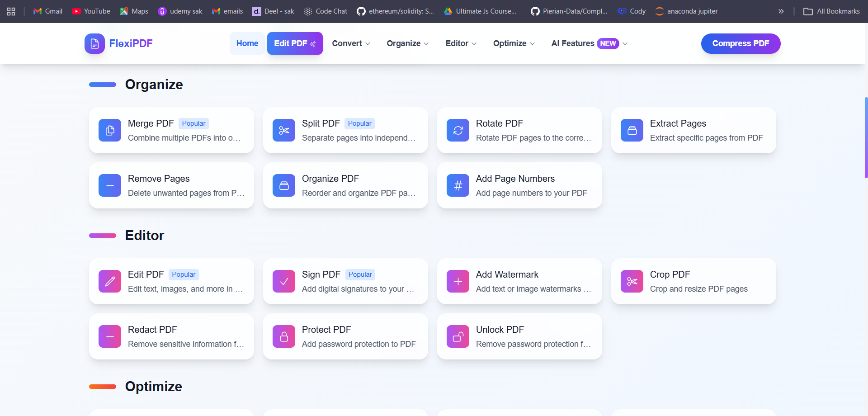Expand the AI Features dropdown menu
The image size is (868, 416).
coord(590,43)
